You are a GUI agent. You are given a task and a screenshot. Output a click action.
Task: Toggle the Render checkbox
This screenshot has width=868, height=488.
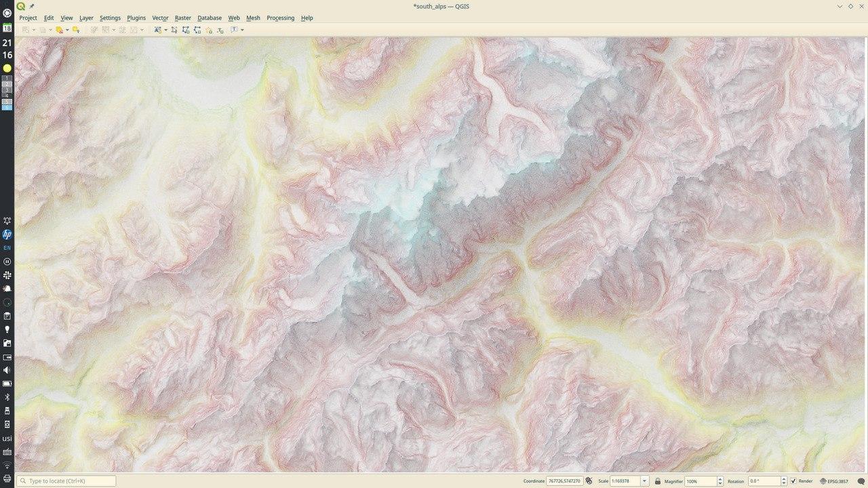click(x=793, y=481)
